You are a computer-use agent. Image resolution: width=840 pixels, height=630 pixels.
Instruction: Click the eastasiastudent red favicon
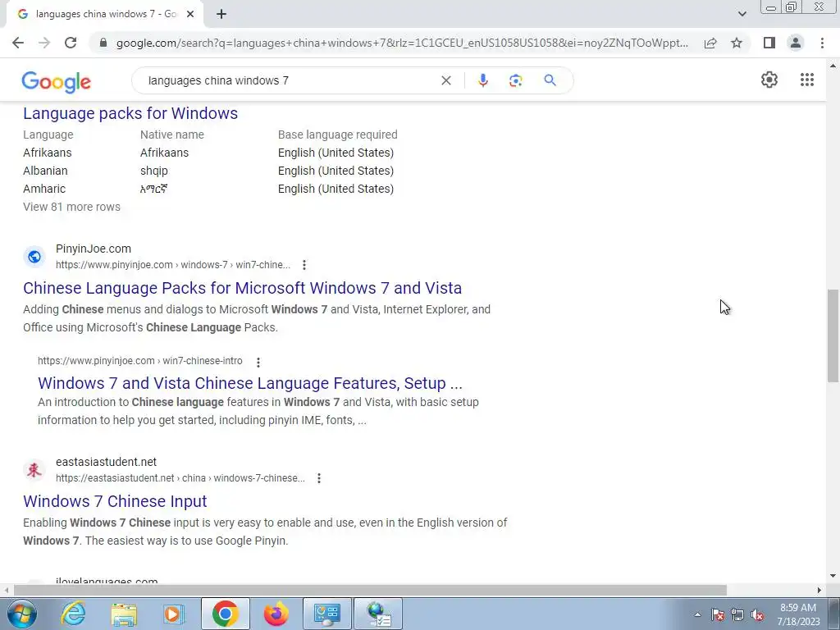[34, 470]
